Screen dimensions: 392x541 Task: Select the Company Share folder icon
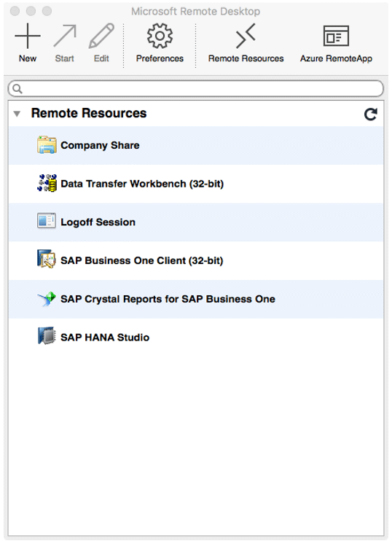(47, 145)
